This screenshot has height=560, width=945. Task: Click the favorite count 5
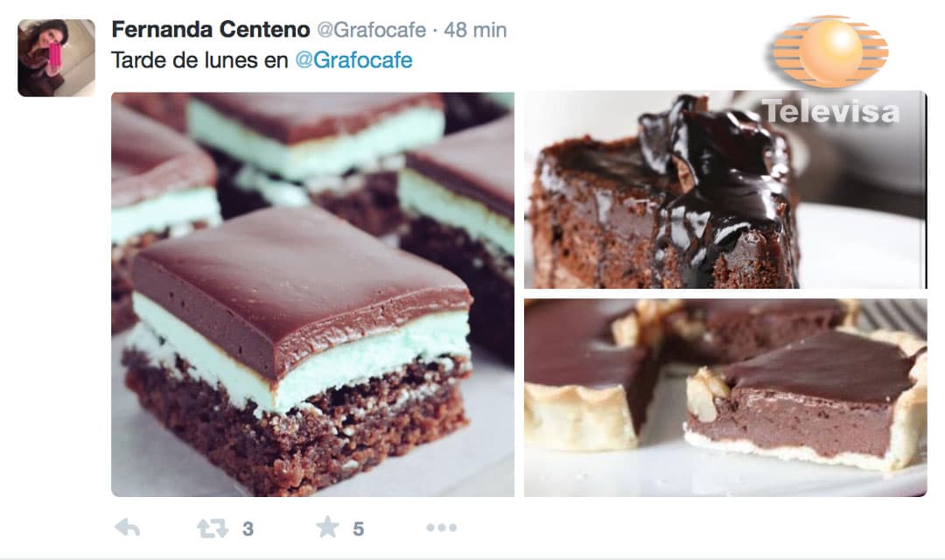pos(358,529)
